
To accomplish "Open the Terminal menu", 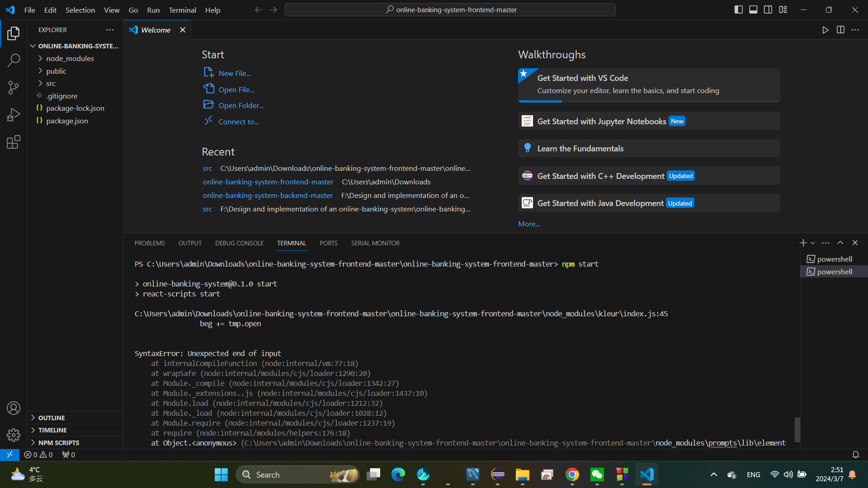I will click(182, 10).
